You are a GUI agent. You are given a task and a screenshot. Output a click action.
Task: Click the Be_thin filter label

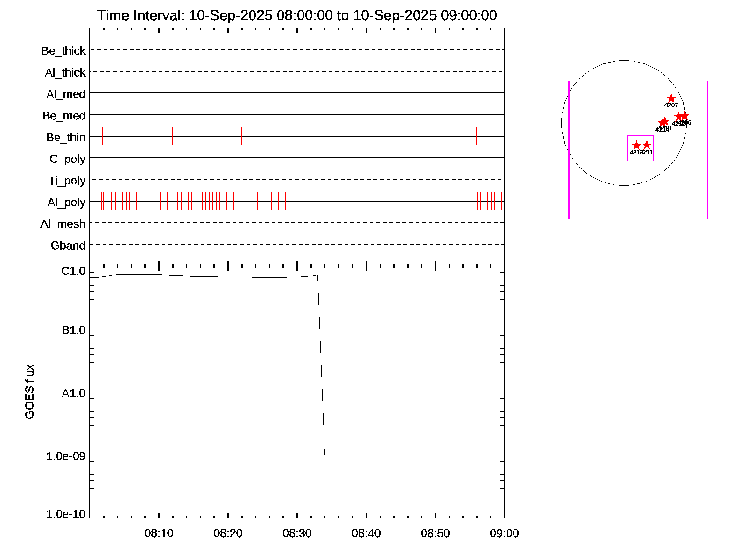tap(66, 138)
